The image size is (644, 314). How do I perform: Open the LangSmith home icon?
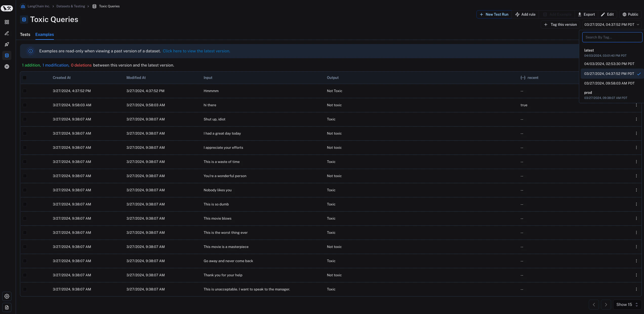click(7, 8)
